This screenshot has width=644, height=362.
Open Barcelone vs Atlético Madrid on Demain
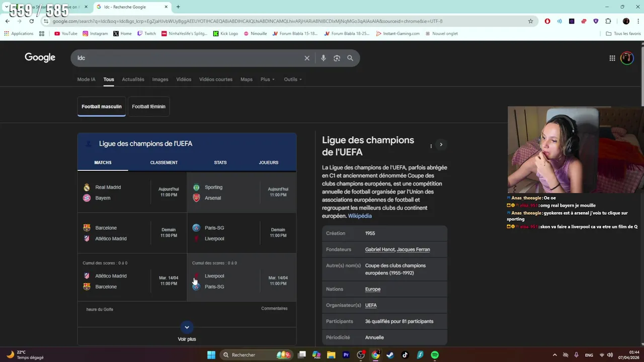[132, 233]
